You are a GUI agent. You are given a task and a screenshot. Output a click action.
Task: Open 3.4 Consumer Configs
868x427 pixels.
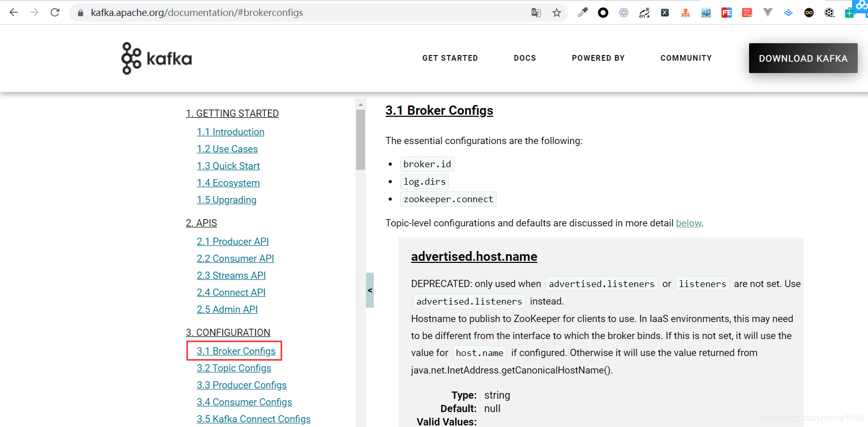pos(245,402)
